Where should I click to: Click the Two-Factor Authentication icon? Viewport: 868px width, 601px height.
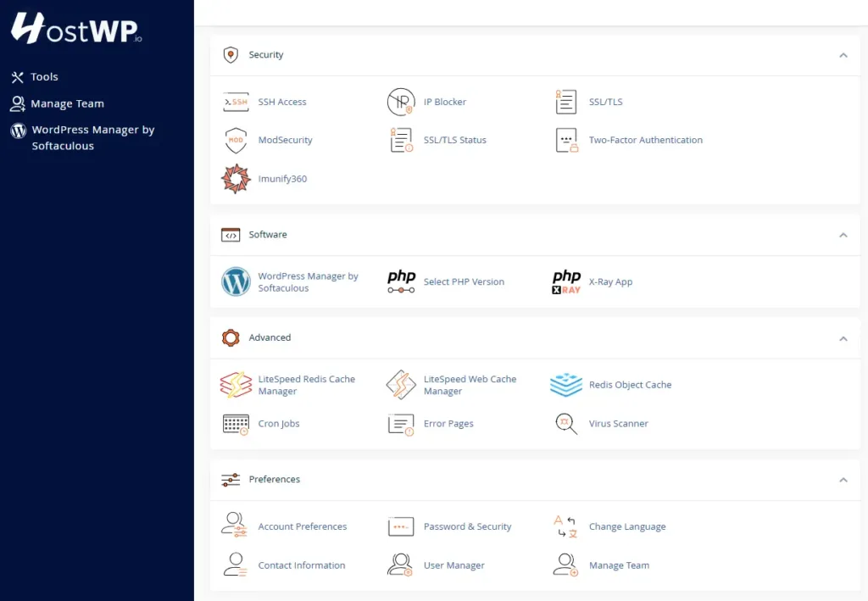(567, 140)
